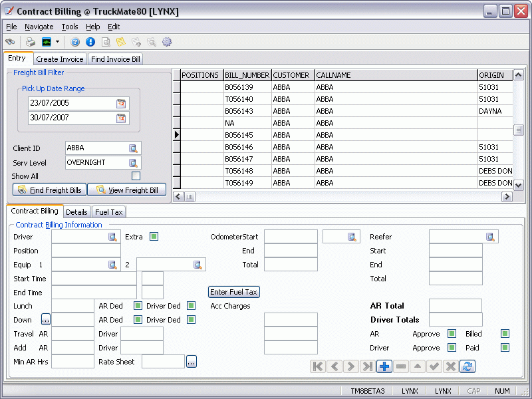Open the Navigate menu
The width and height of the screenshot is (532, 399).
(x=39, y=27)
